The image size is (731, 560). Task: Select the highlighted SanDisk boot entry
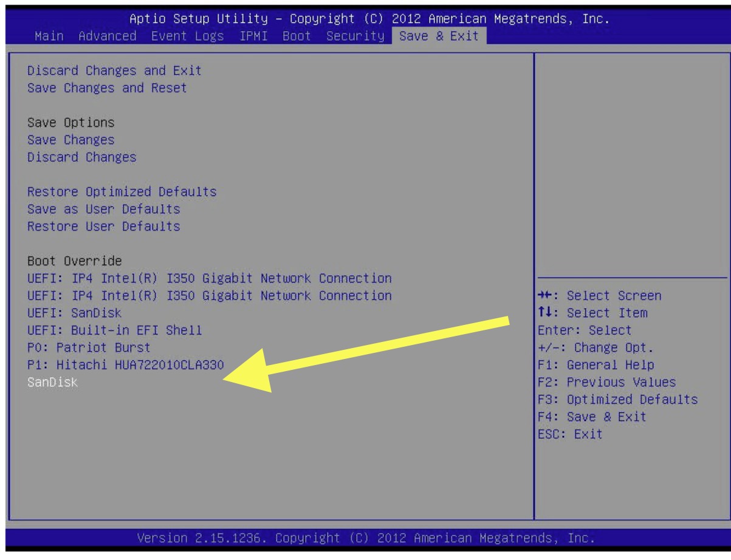(x=52, y=383)
